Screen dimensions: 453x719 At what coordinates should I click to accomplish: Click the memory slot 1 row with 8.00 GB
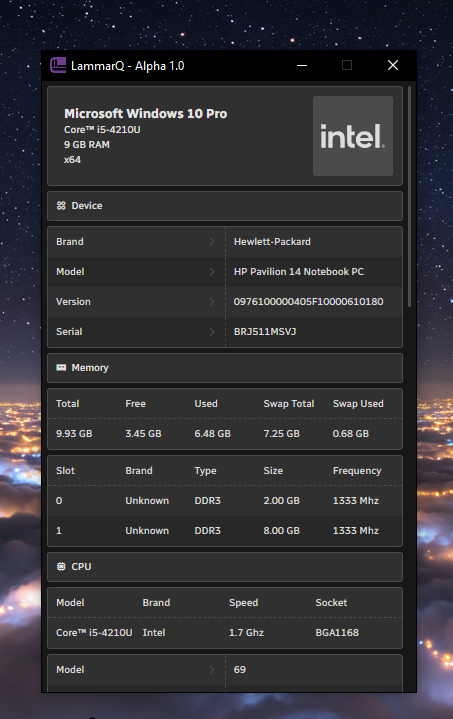tap(225, 531)
